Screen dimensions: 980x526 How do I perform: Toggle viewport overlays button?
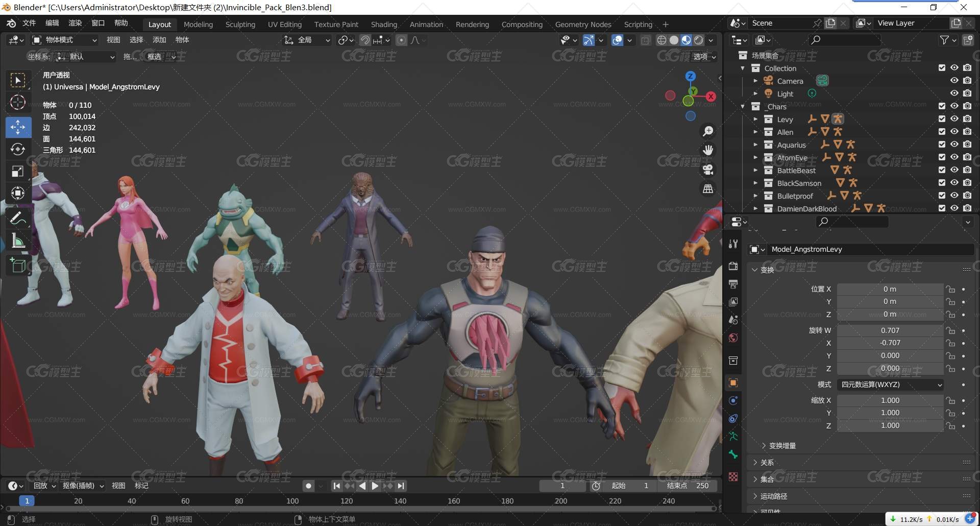[x=617, y=40]
